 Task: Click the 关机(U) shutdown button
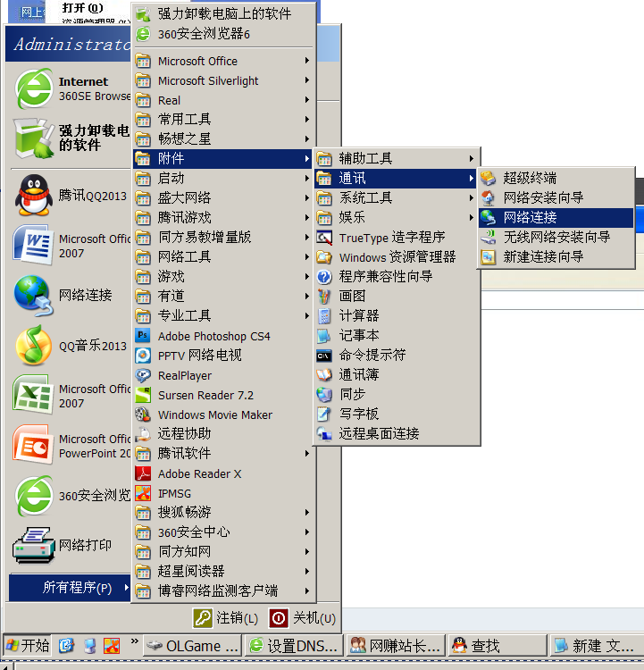click(x=302, y=618)
